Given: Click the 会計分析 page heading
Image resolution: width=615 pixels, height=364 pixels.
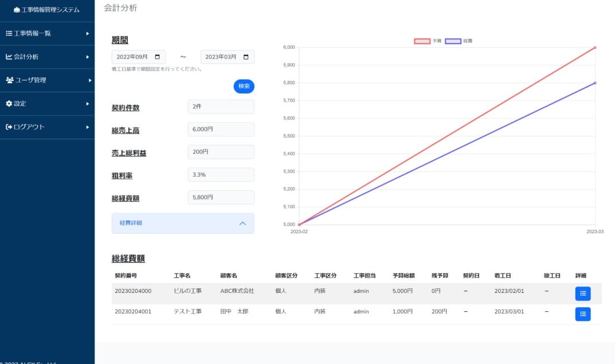Looking at the screenshot, I should point(120,8).
